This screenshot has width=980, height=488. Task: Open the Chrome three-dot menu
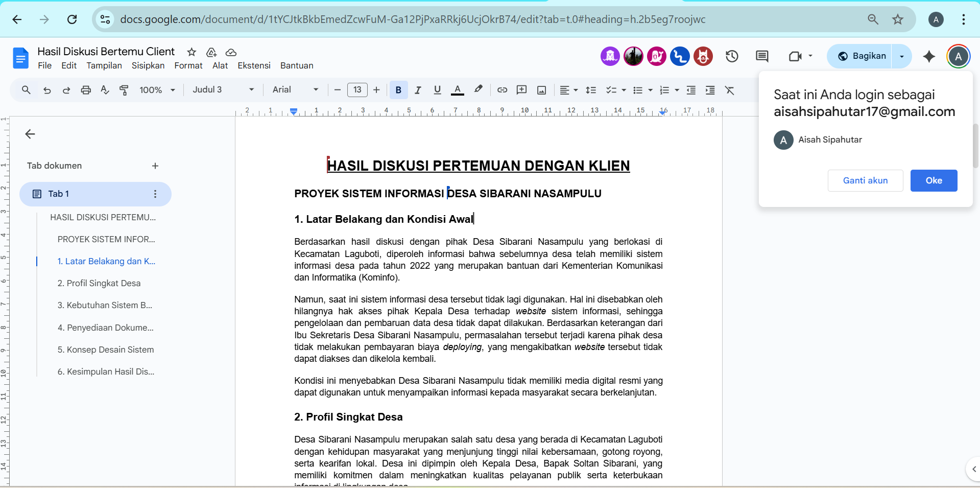pos(963,19)
